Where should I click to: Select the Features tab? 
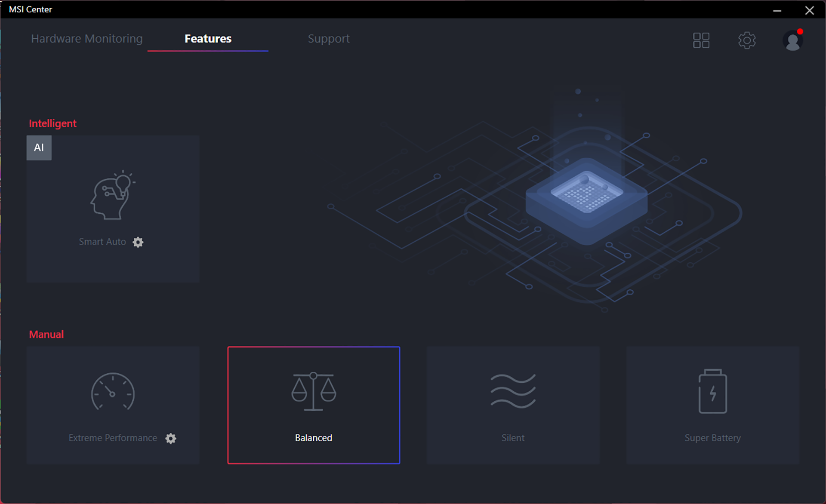(208, 39)
